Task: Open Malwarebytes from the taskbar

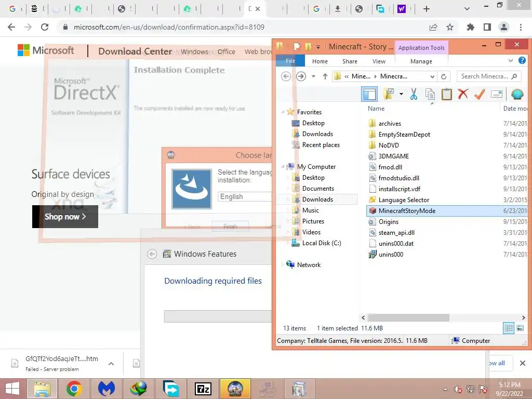Action: click(107, 389)
